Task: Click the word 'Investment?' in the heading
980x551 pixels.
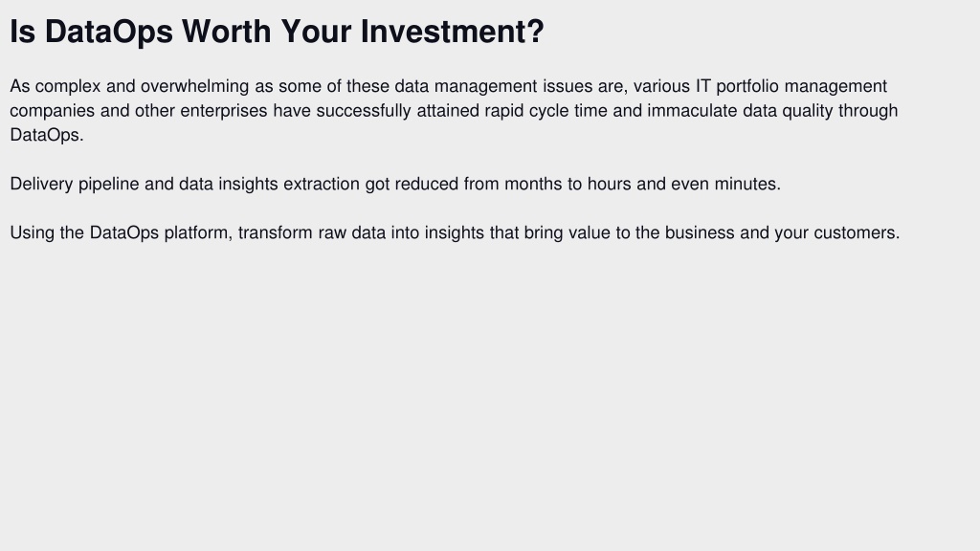Action: [453, 32]
